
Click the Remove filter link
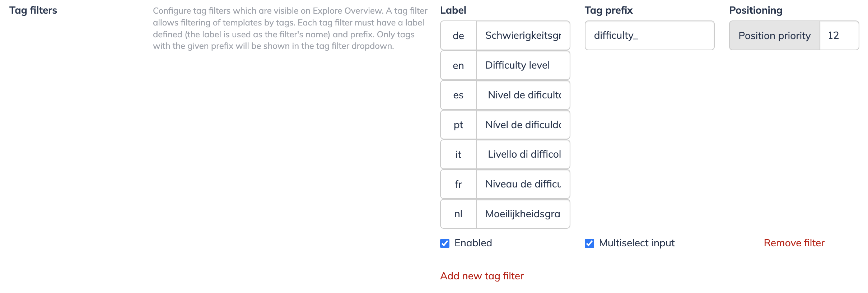click(794, 243)
